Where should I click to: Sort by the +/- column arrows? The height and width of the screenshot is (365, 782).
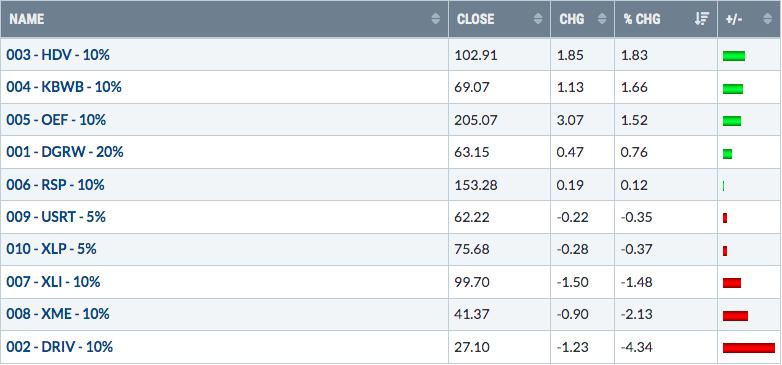pyautogui.click(x=767, y=19)
